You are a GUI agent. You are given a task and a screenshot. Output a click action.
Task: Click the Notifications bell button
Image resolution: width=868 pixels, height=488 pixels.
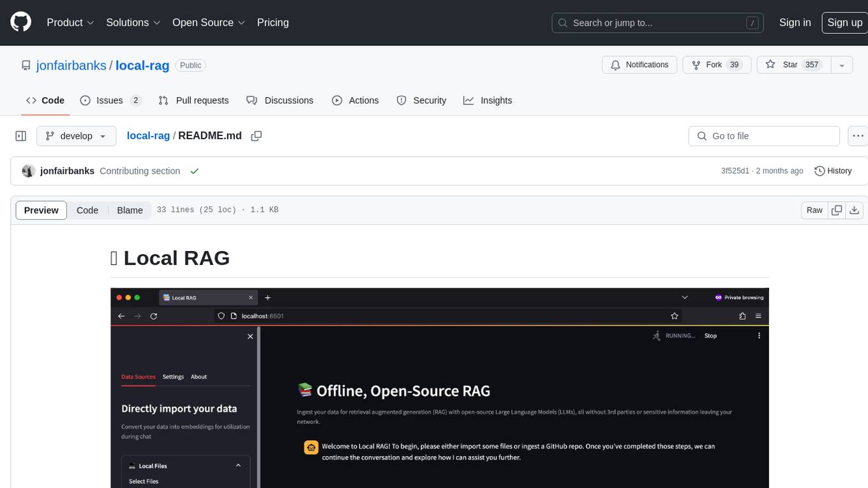click(640, 65)
